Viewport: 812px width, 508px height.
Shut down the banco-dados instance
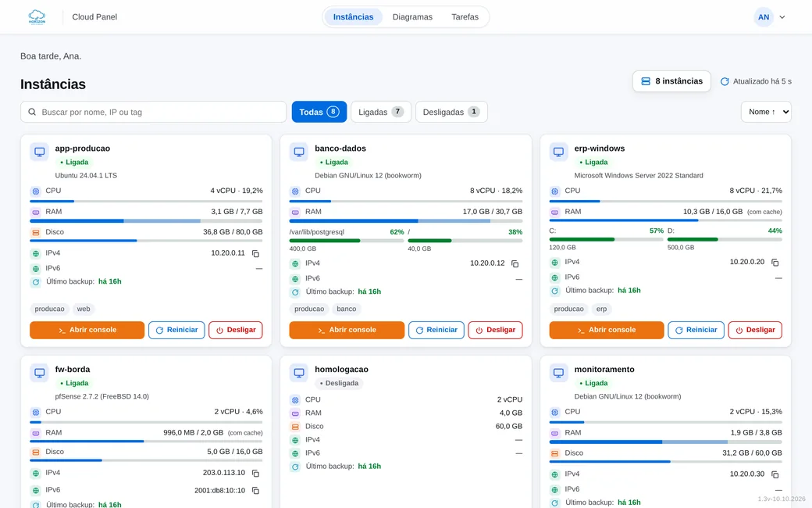click(496, 330)
